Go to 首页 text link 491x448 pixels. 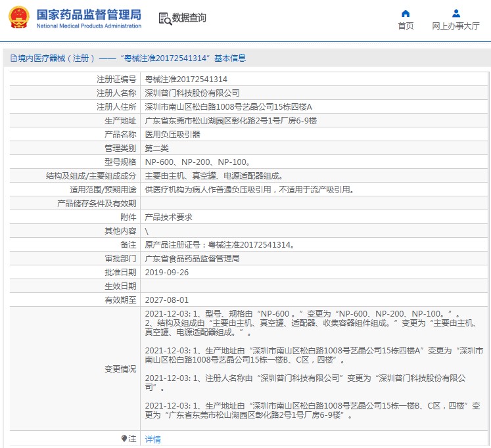[406, 26]
